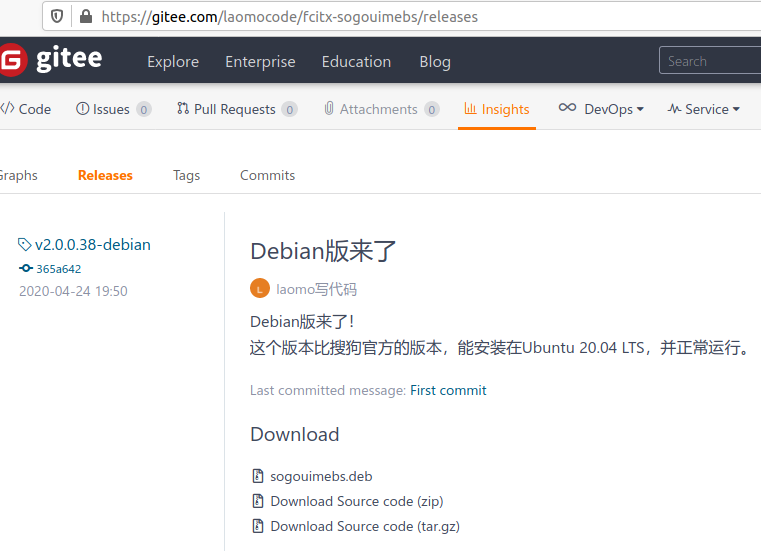
Task: Click the laomo author avatar
Action: pos(260,288)
